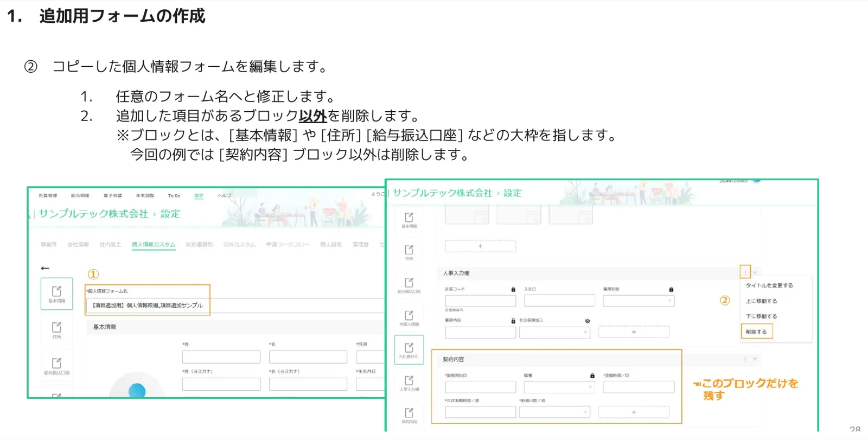The height and width of the screenshot is (439, 868).
Task: Open the 雇用形態 dropdown
Action: [x=639, y=301]
